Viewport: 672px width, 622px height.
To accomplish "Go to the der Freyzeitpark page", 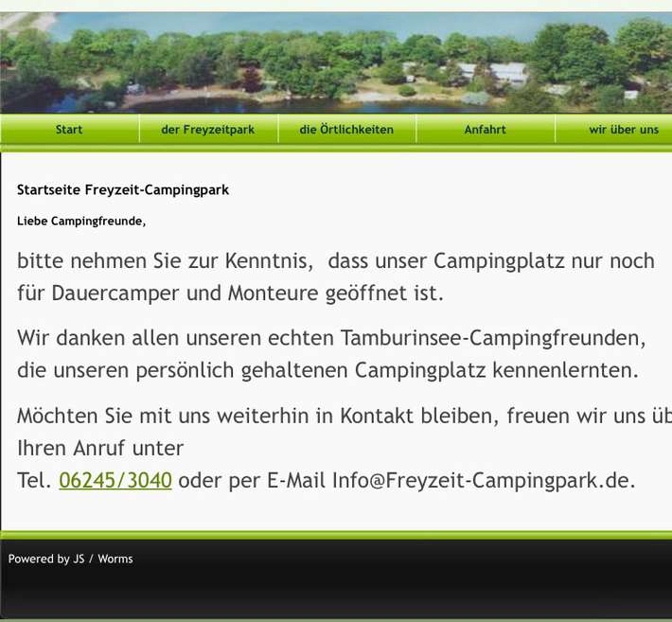I will (207, 130).
